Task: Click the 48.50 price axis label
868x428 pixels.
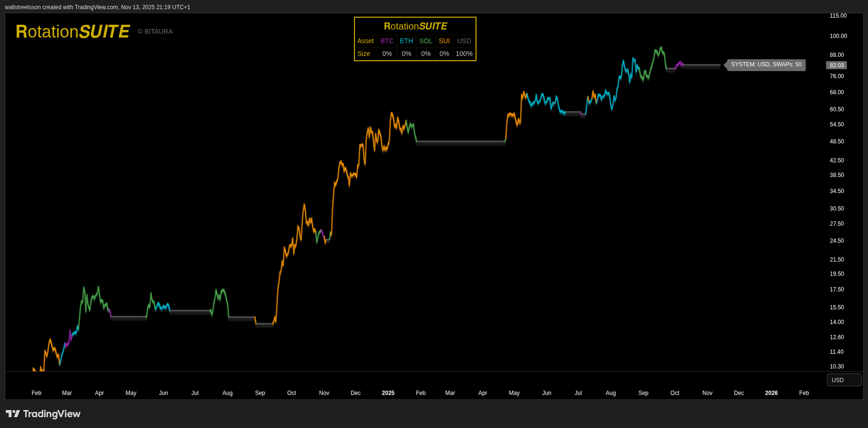Action: coord(837,141)
